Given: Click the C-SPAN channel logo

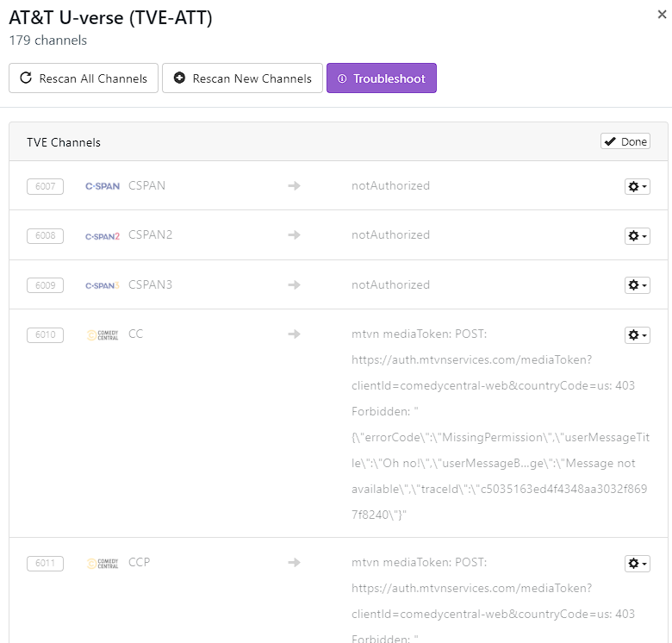Looking at the screenshot, I should click(103, 186).
